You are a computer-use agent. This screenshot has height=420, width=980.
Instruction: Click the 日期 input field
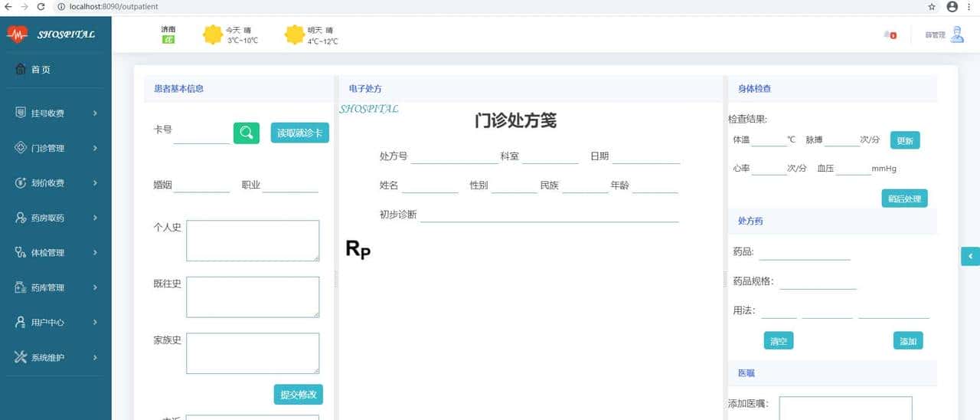click(646, 156)
